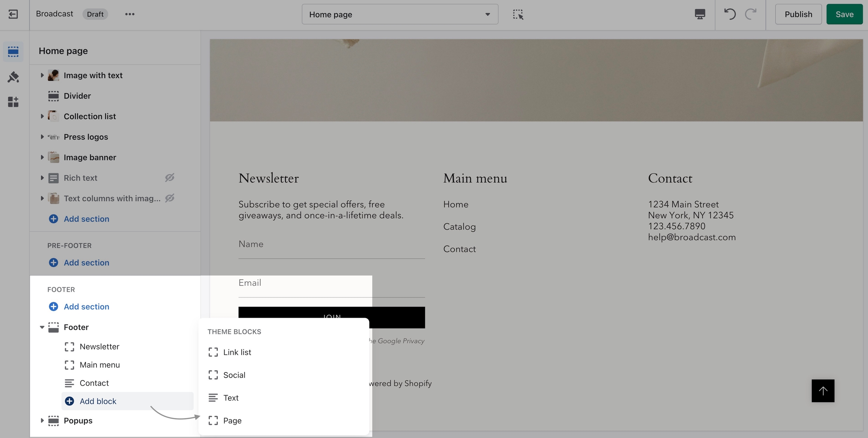Show the hidden Rich text section
868x438 pixels.
(170, 178)
